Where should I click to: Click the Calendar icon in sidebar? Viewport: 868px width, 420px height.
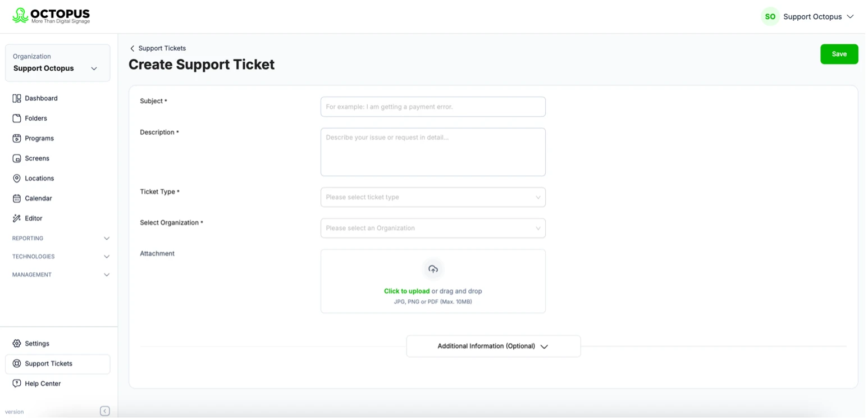(x=17, y=199)
